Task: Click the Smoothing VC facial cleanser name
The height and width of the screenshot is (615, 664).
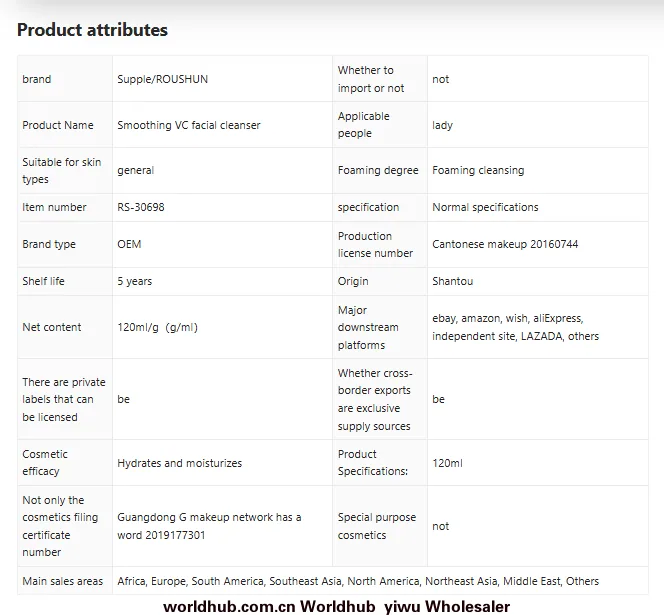Action: 189,125
